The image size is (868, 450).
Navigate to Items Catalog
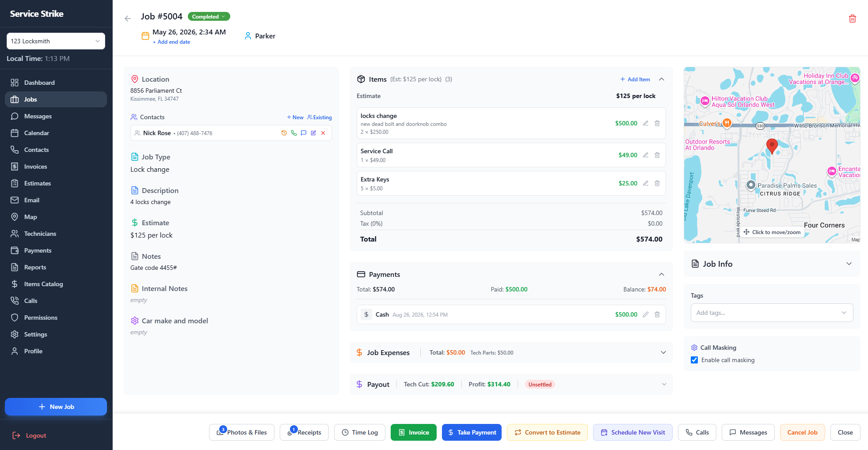tap(56, 284)
